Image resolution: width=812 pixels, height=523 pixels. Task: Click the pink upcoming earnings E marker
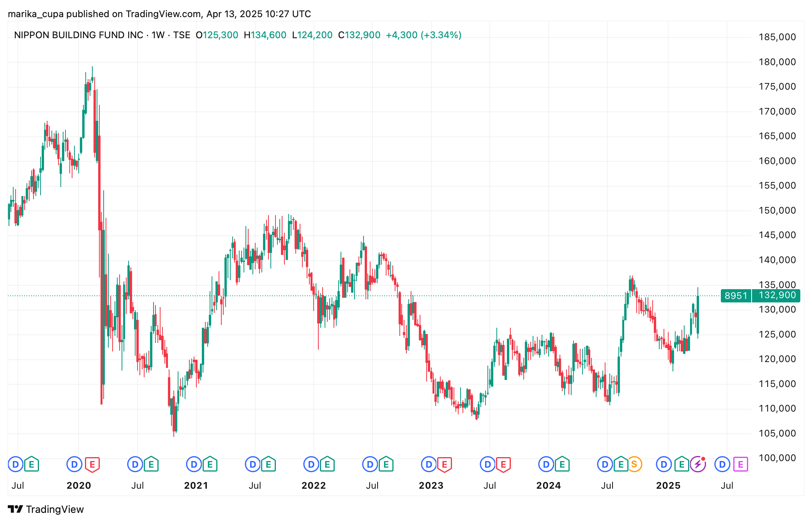741,464
